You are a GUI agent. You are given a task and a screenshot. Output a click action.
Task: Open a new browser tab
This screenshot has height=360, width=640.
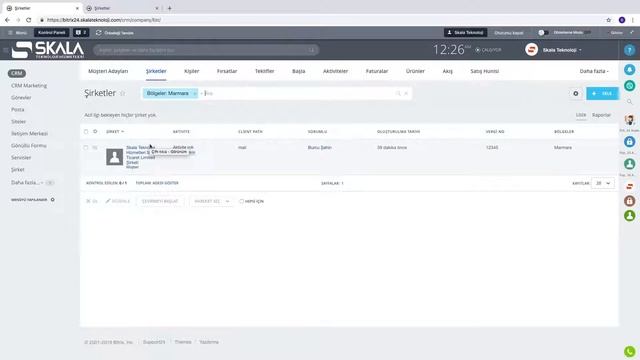point(169,8)
